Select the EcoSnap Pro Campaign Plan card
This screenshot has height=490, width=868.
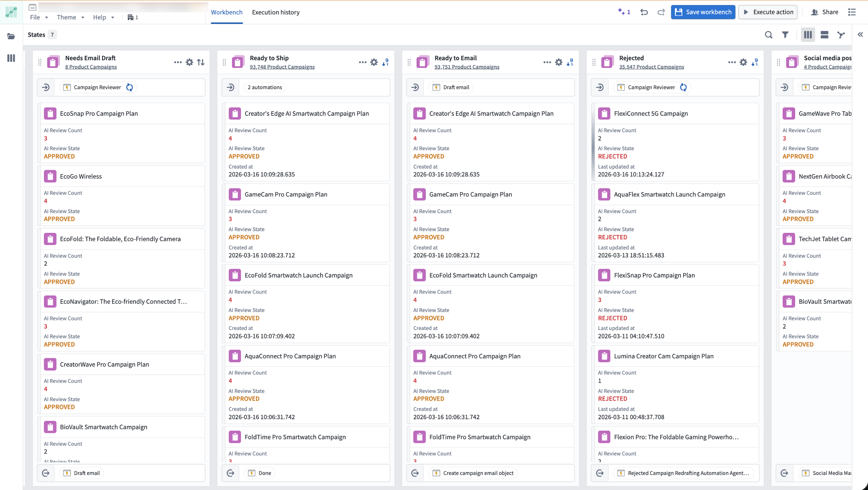(99, 113)
